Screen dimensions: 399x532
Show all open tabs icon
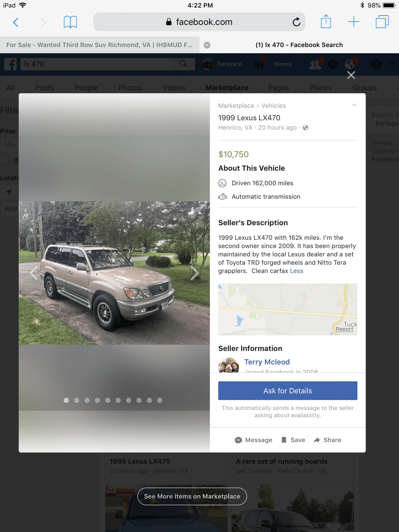[382, 22]
